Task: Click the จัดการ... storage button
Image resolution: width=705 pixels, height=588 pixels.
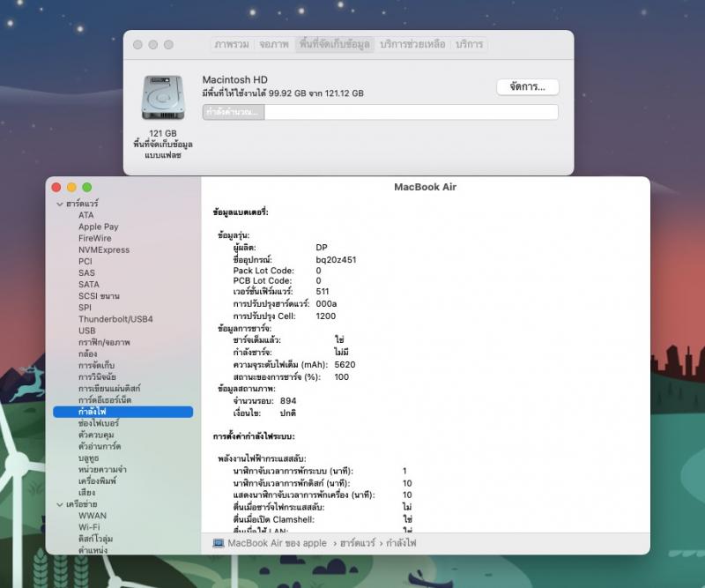Action: [x=528, y=86]
